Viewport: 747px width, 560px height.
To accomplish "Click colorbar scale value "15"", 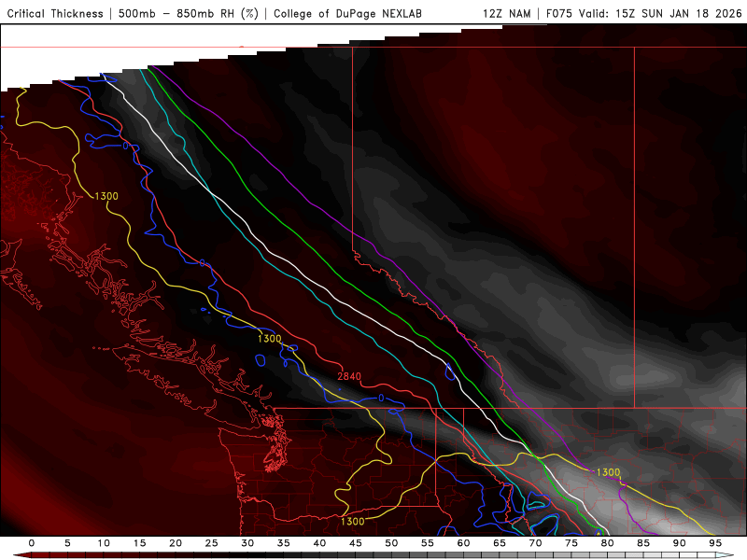I will tap(139, 543).
